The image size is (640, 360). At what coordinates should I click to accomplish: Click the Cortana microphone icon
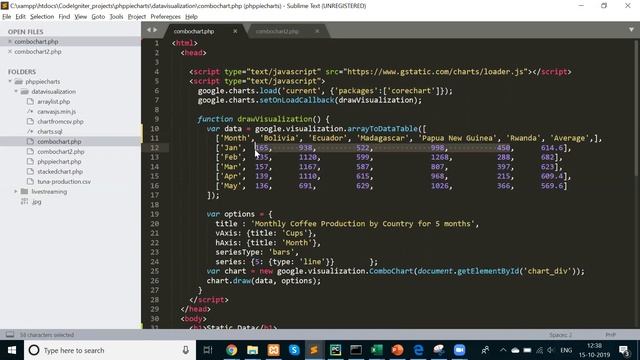pyautogui.click(x=186, y=350)
